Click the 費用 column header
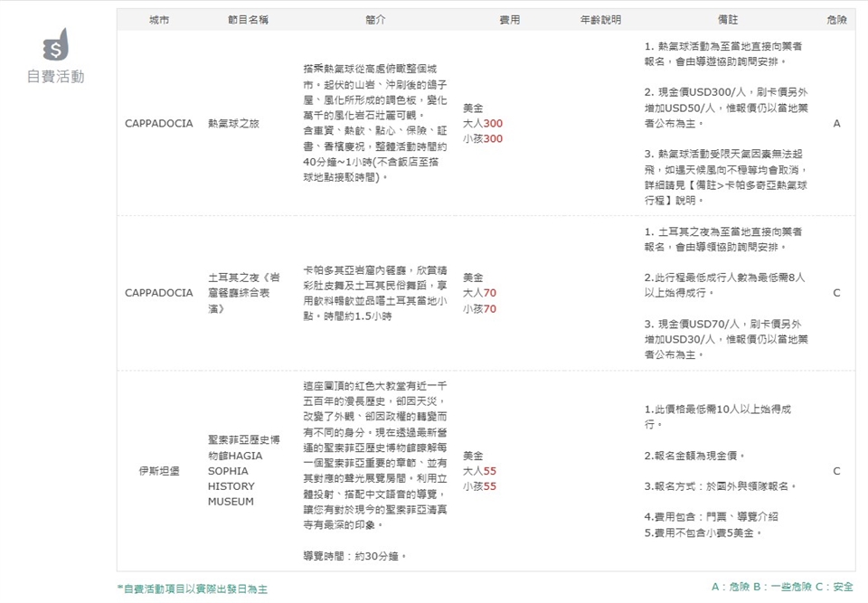Screen dimensions: 868x603 click(x=510, y=20)
